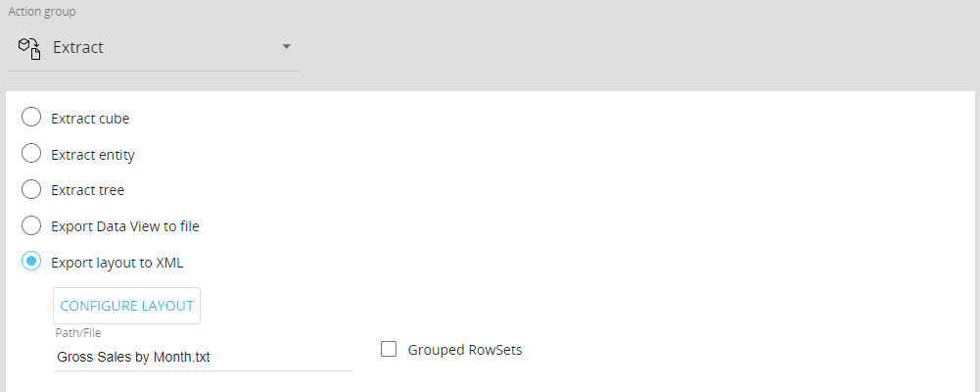This screenshot has width=980, height=392.
Task: Click the selected 'Extract' action group value
Action: pyautogui.click(x=78, y=47)
